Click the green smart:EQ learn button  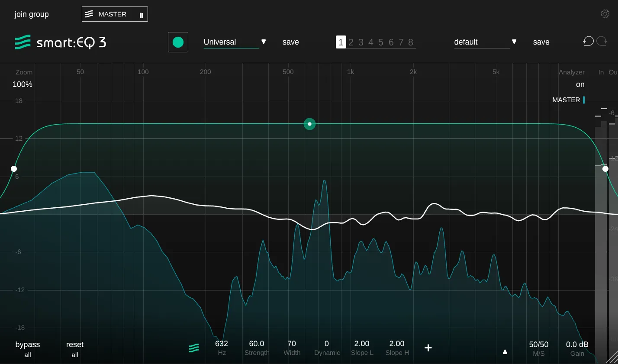click(178, 42)
